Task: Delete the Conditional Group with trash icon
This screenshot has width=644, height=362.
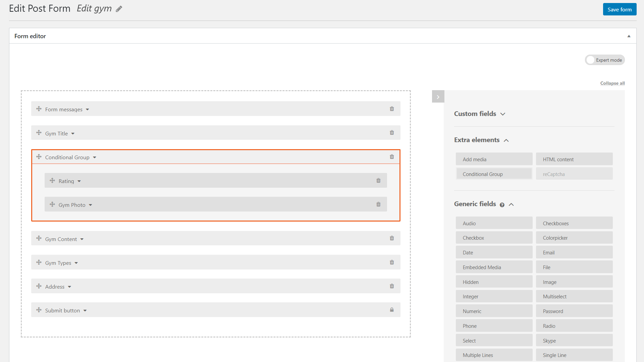Action: click(392, 157)
